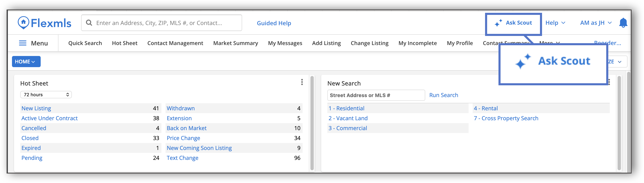
Task: Start a 4 - Rental search
Action: [486, 108]
